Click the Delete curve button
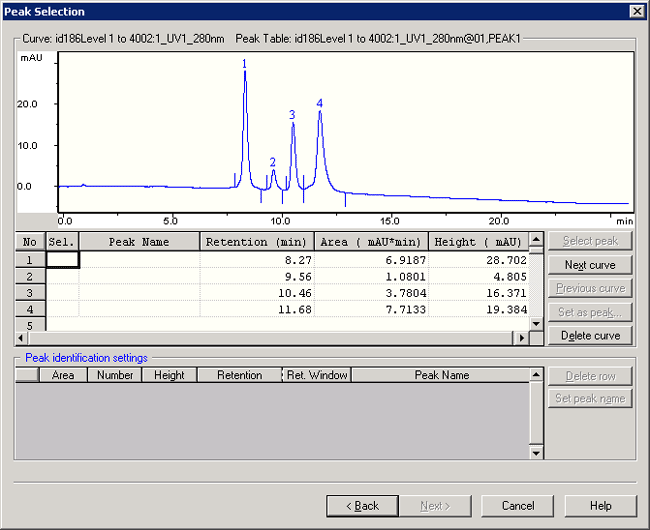Viewport: 650px width, 530px height. pyautogui.click(x=590, y=336)
